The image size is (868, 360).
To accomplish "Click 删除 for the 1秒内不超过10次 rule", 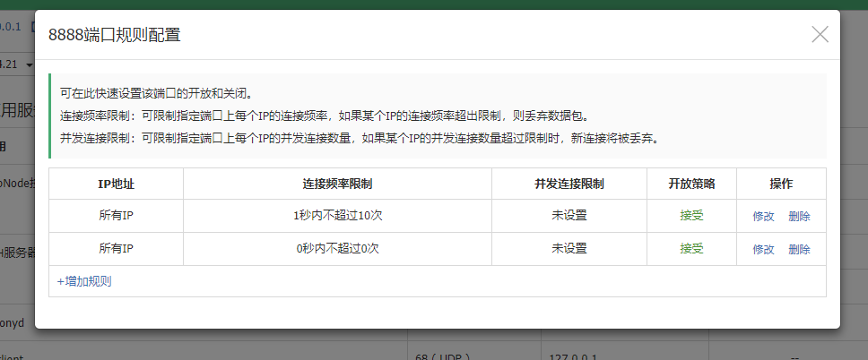I will point(799,216).
